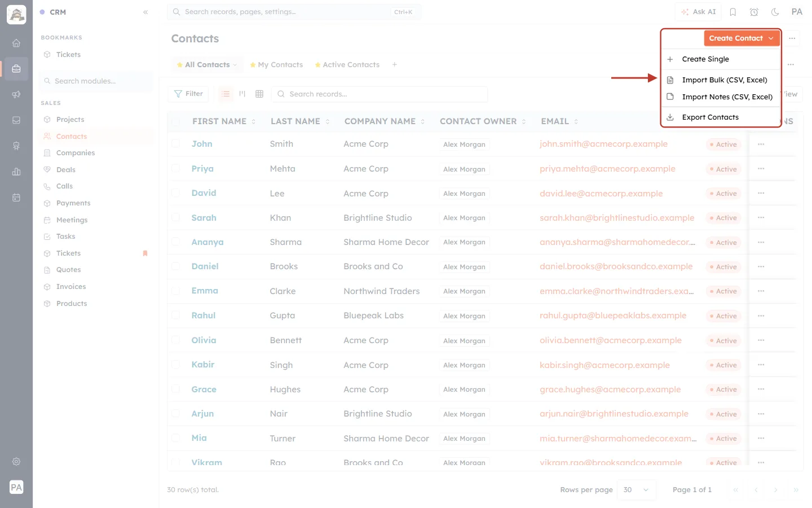Choose Import Bulk (CSV, Excel)
Image resolution: width=812 pixels, height=508 pixels.
tap(721, 80)
